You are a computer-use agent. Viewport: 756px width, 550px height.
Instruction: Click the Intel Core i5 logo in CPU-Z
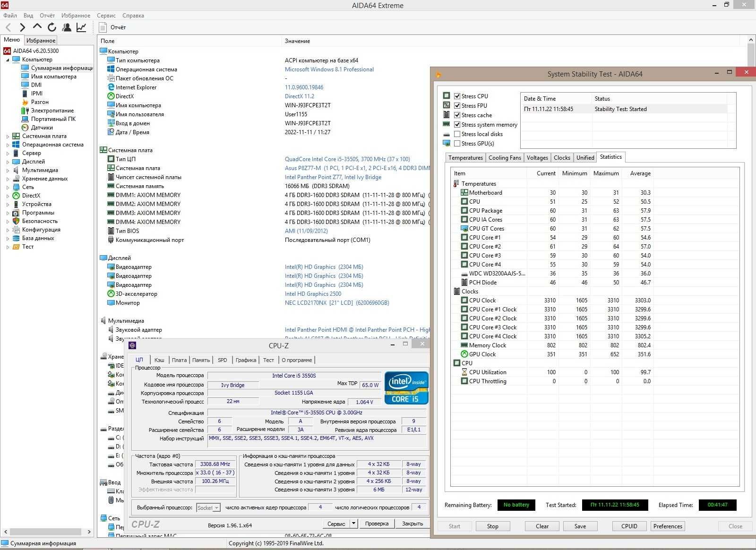click(406, 388)
